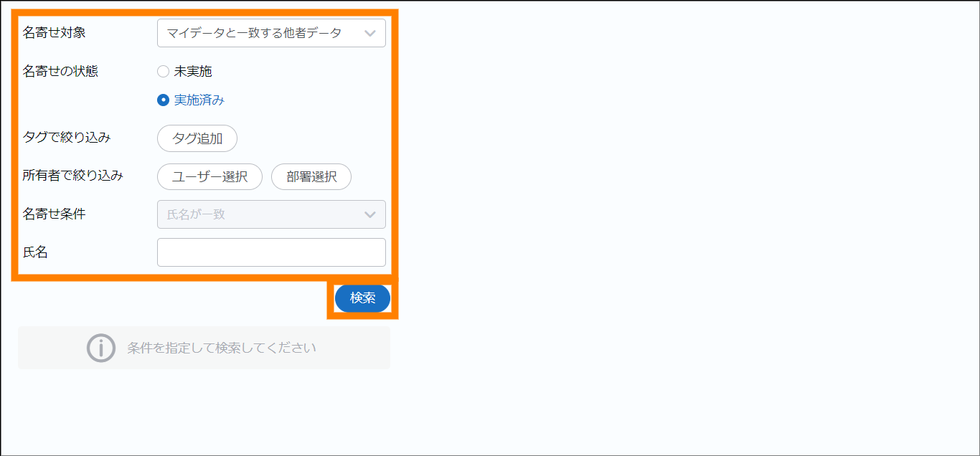Click the 名寄せの状態 label
This screenshot has width=980, height=456.
point(61,71)
